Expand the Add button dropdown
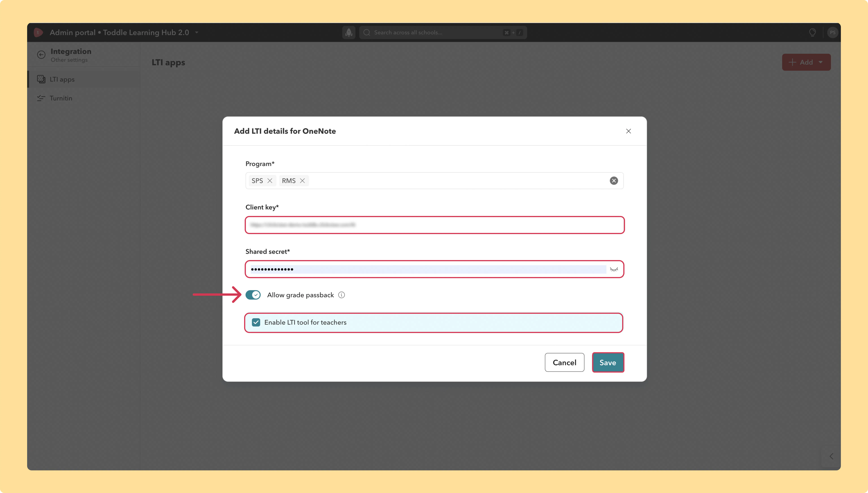This screenshot has width=868, height=493. point(821,62)
